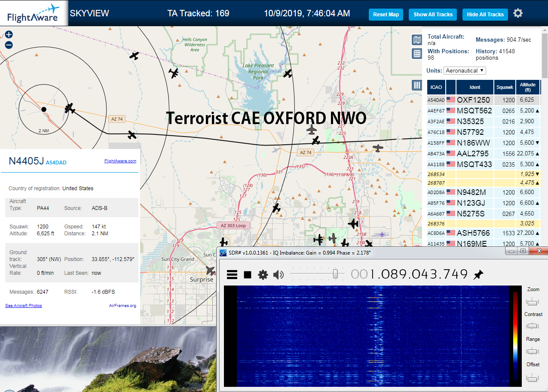Click A54DAD hex code beside N4405J
548x392 pixels.
tap(56, 163)
